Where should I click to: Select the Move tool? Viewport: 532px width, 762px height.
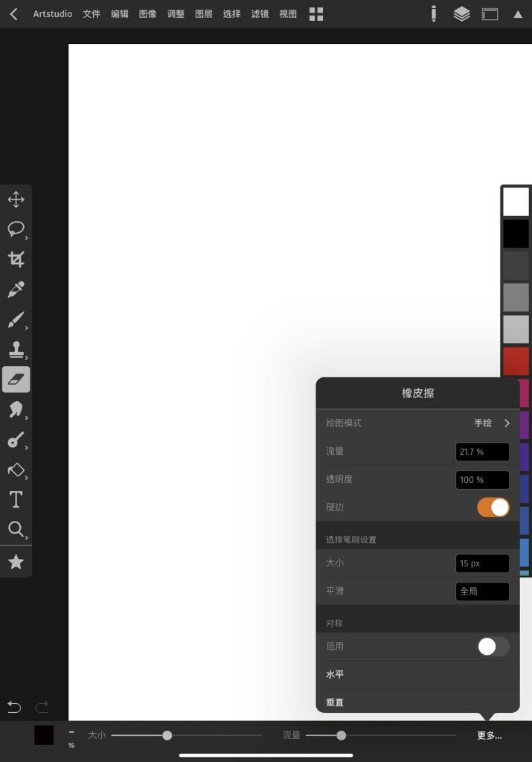16,199
